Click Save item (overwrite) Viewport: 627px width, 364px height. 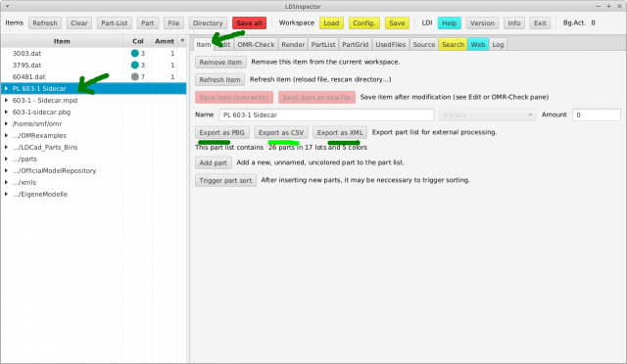pyautogui.click(x=234, y=97)
